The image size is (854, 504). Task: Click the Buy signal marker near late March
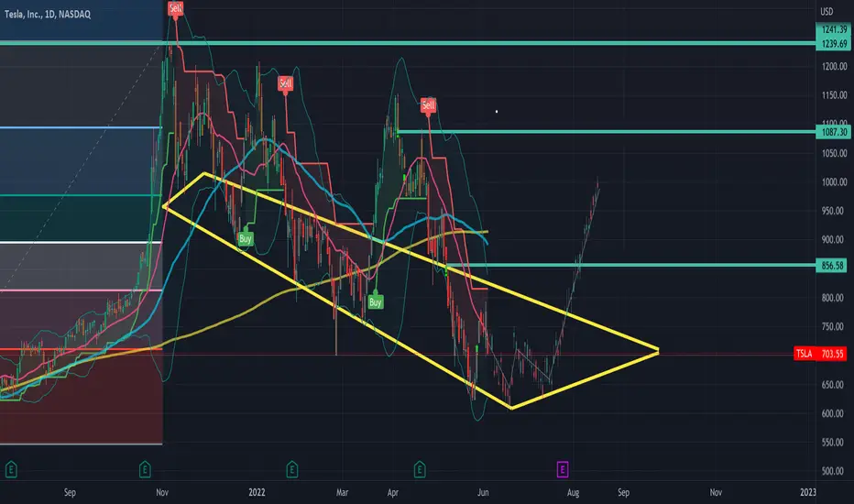[376, 302]
